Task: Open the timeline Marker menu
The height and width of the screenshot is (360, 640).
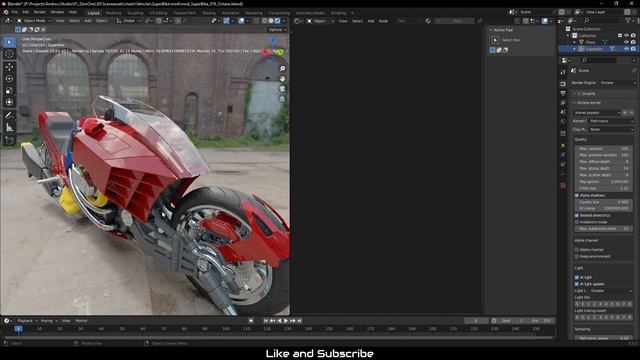Action: [x=81, y=321]
